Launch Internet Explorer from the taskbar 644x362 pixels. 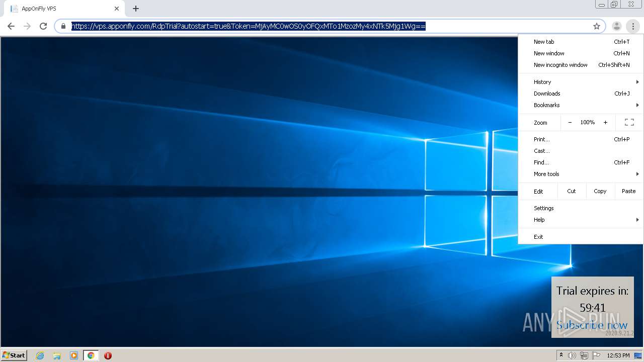(40, 355)
